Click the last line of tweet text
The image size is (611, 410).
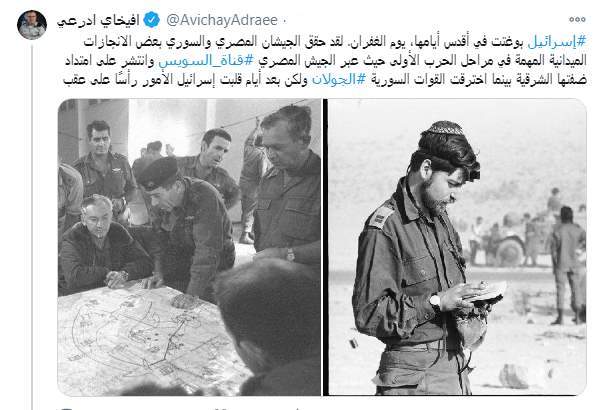pos(325,80)
